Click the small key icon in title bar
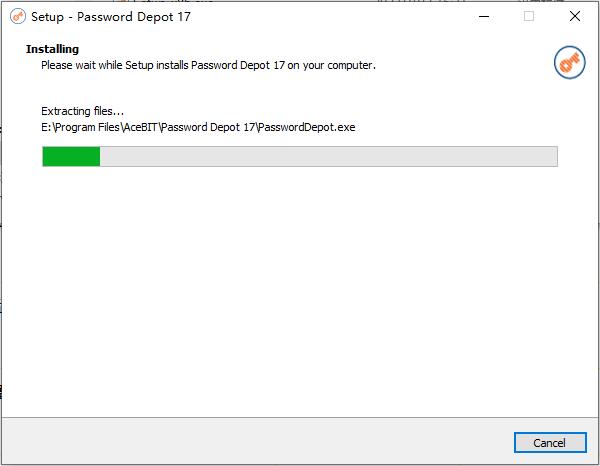 coord(18,16)
